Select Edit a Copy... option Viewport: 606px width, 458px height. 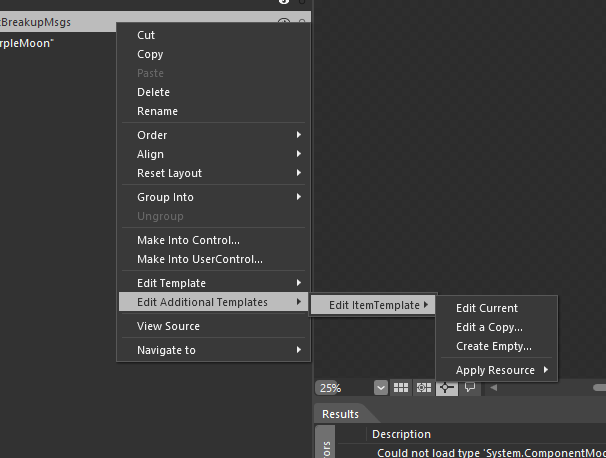coord(489,327)
